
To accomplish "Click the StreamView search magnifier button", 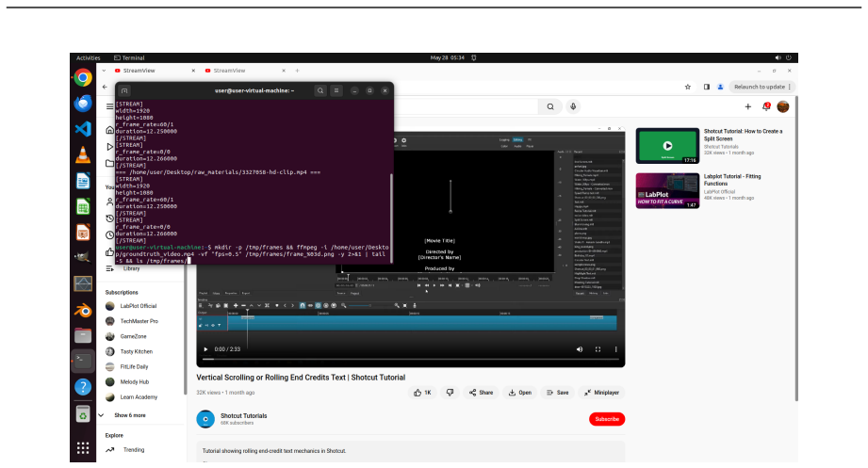I will tap(550, 106).
